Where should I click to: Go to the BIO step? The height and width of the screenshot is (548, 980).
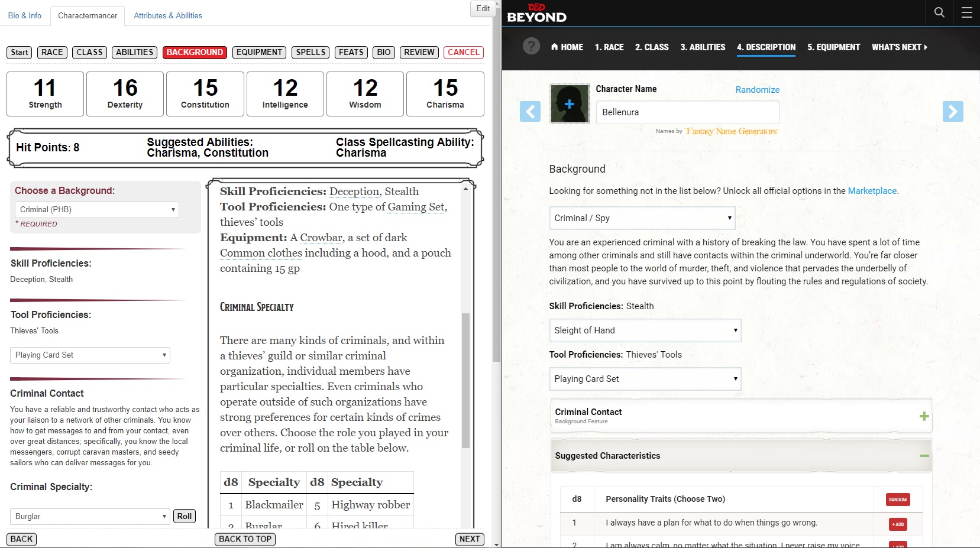[384, 52]
